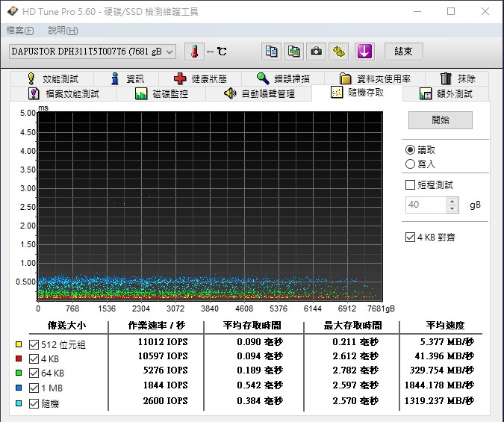This screenshot has width=504, height=422.
Task: Click the short stroke gB value field
Action: [426, 205]
